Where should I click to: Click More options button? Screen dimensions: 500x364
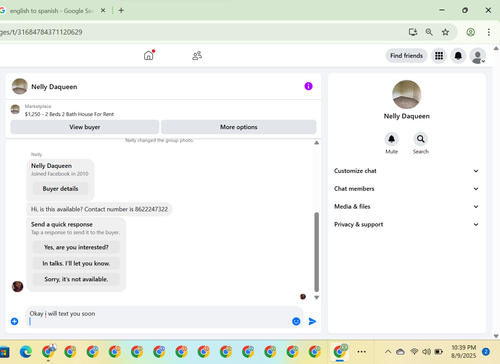[x=239, y=127]
